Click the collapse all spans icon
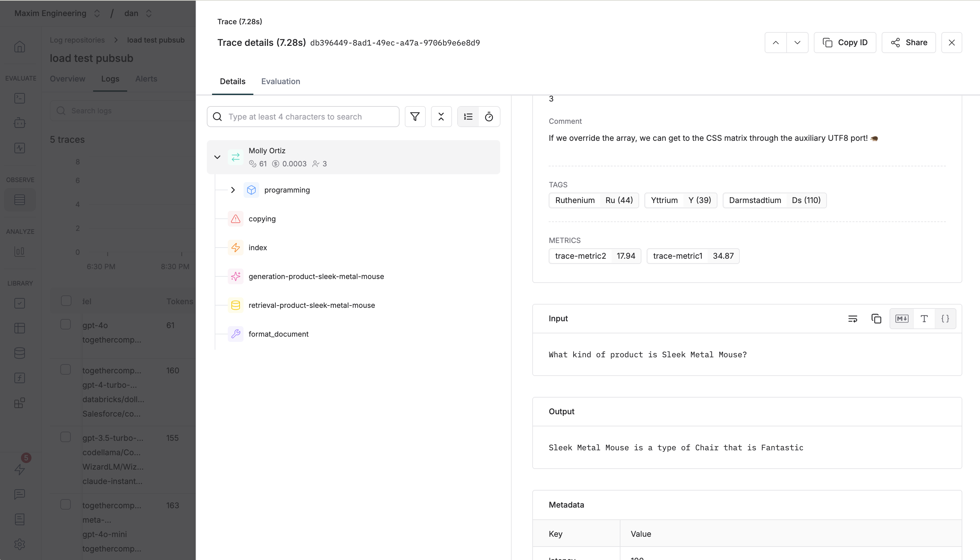Image resolution: width=980 pixels, height=560 pixels. 441,117
